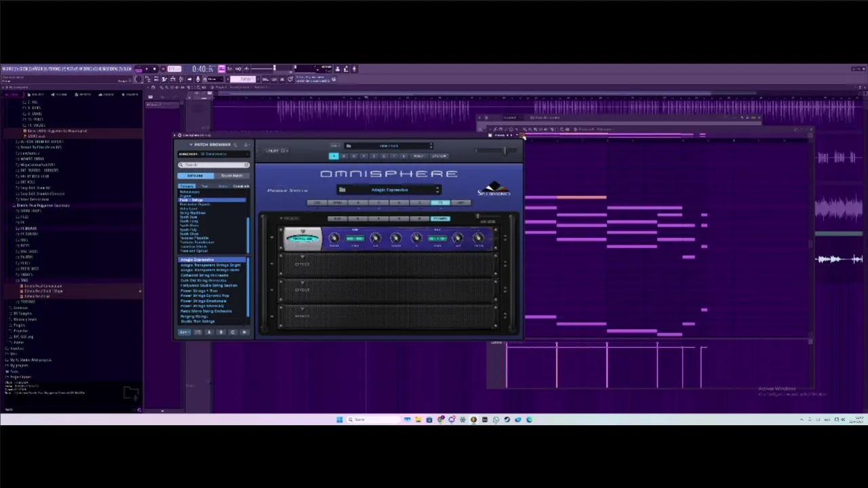This screenshot has height=488, width=868.
Task: Click the down arrow next-patch button
Action: (209, 332)
